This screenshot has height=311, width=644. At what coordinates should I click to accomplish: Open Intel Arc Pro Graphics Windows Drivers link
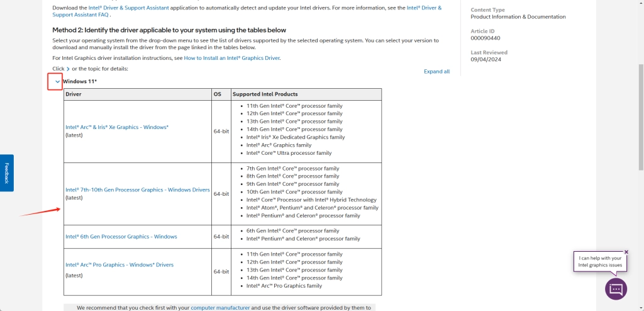coord(119,265)
